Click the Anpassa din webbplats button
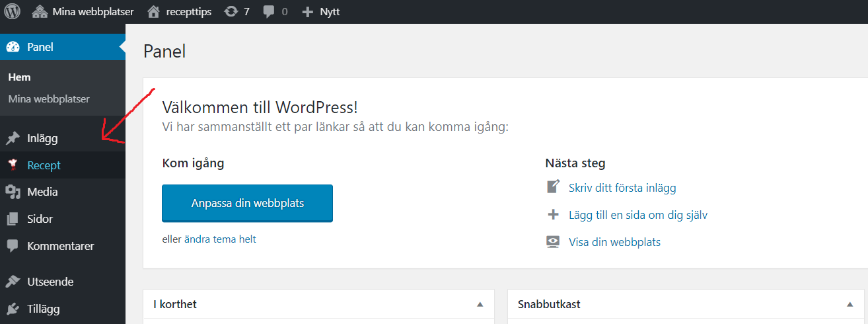This screenshot has width=868, height=324. point(247,203)
